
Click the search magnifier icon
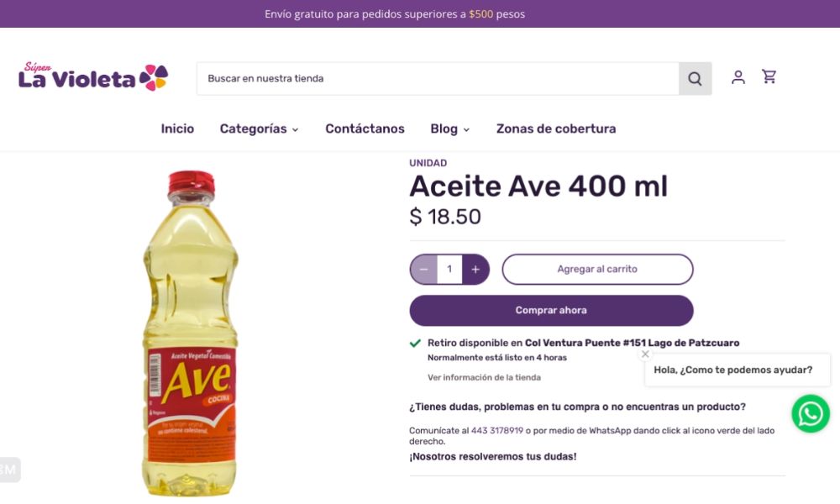click(695, 79)
